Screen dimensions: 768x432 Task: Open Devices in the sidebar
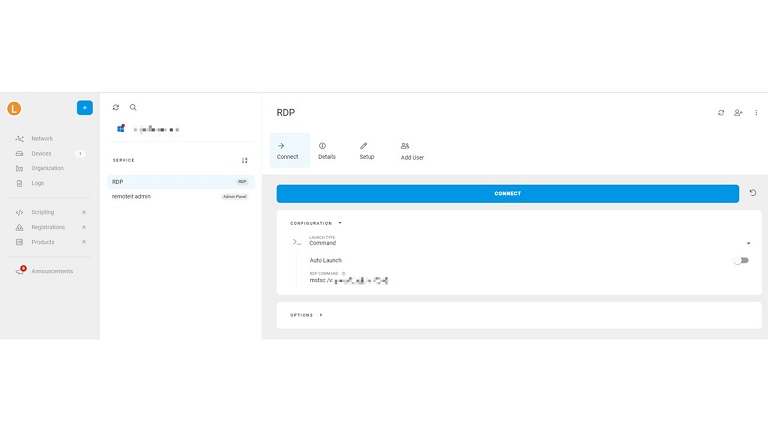tap(41, 153)
